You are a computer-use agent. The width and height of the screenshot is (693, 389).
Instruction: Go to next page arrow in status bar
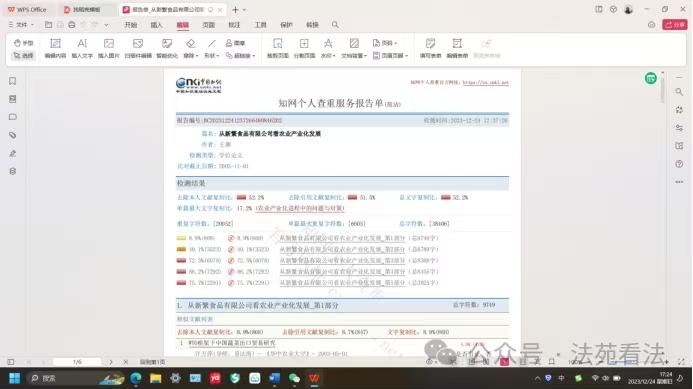(x=110, y=362)
